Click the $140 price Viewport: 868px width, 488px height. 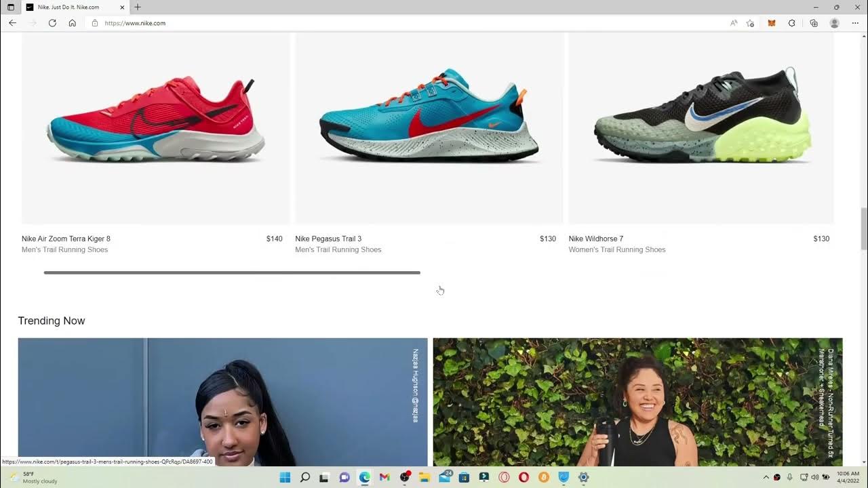[275, 239]
